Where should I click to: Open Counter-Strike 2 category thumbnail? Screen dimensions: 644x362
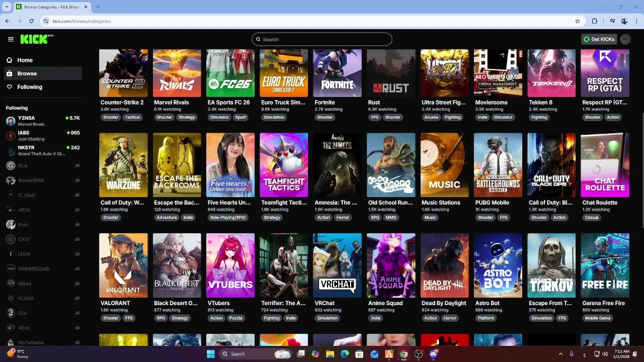[123, 73]
